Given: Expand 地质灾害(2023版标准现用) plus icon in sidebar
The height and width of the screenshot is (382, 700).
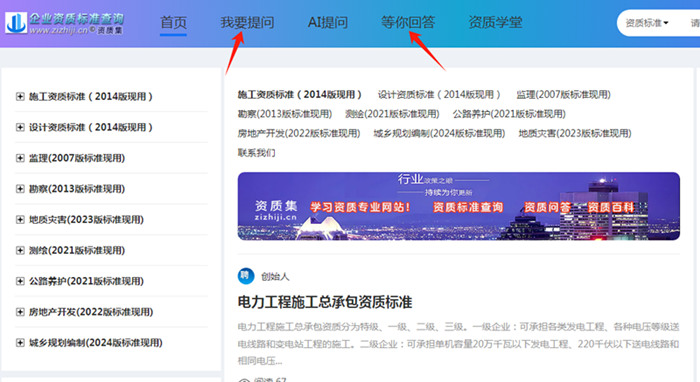Looking at the screenshot, I should click(x=20, y=220).
